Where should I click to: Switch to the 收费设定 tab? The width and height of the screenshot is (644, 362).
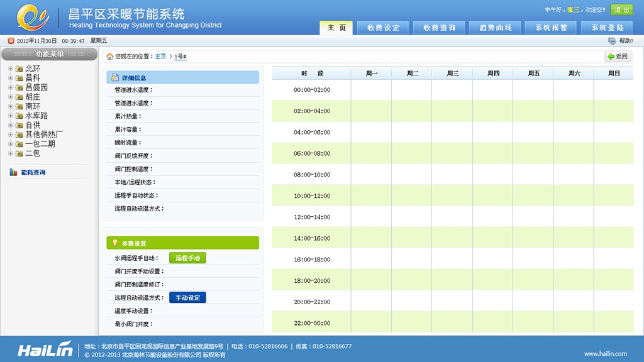(x=383, y=28)
